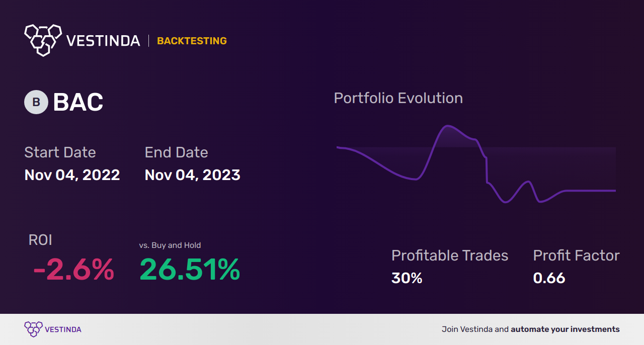The width and height of the screenshot is (644, 345).
Task: Click the End Date label
Action: pyautogui.click(x=176, y=152)
